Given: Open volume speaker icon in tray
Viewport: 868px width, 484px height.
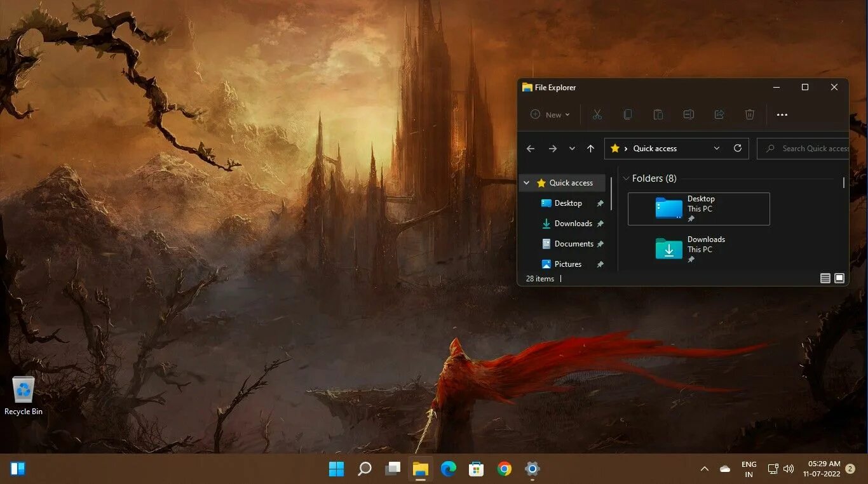Looking at the screenshot, I should pos(789,469).
